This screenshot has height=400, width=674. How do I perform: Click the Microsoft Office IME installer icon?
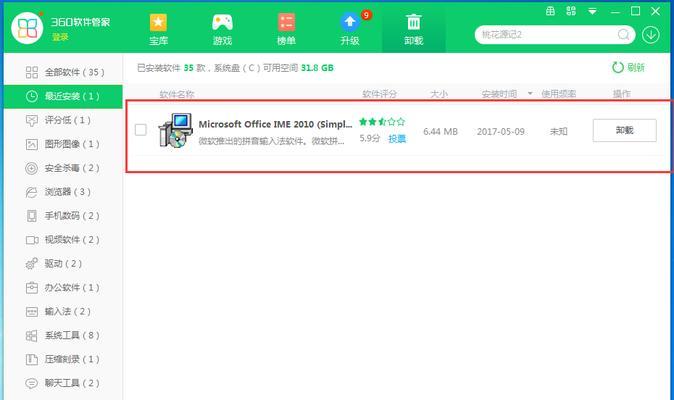[x=175, y=131]
